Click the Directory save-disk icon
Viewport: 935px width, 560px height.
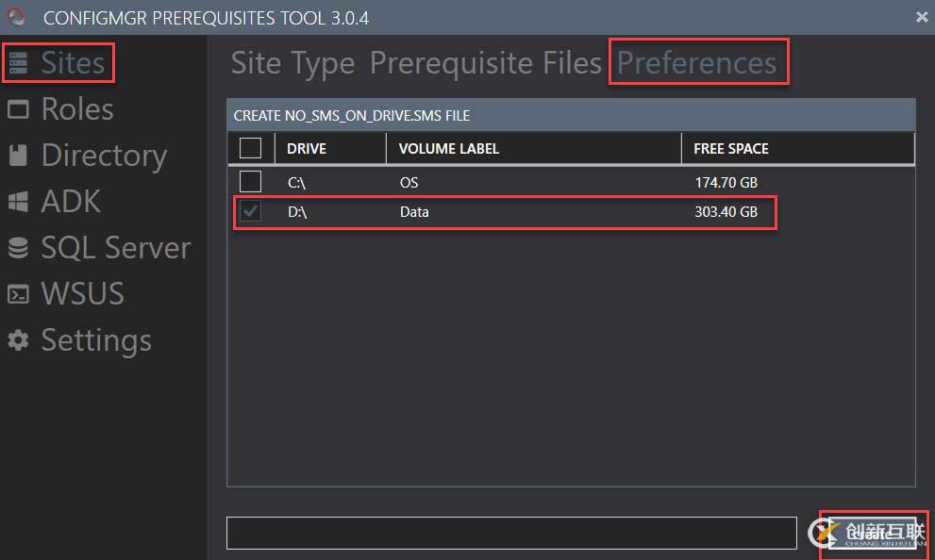tap(18, 155)
